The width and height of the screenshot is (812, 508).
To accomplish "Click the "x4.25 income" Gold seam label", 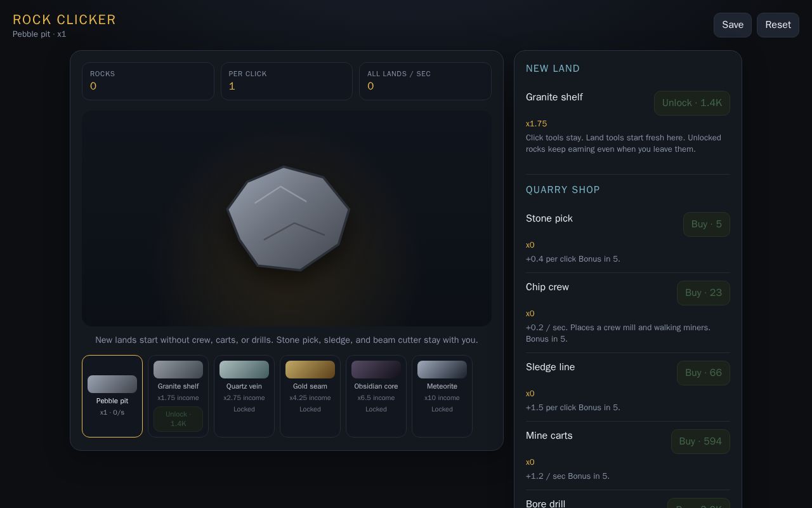I will tap(310, 398).
